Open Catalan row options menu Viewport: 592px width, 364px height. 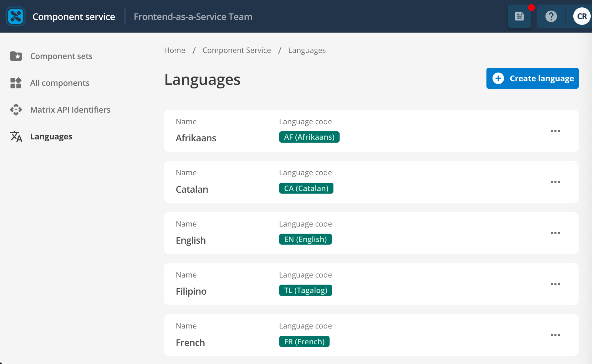[x=555, y=182]
